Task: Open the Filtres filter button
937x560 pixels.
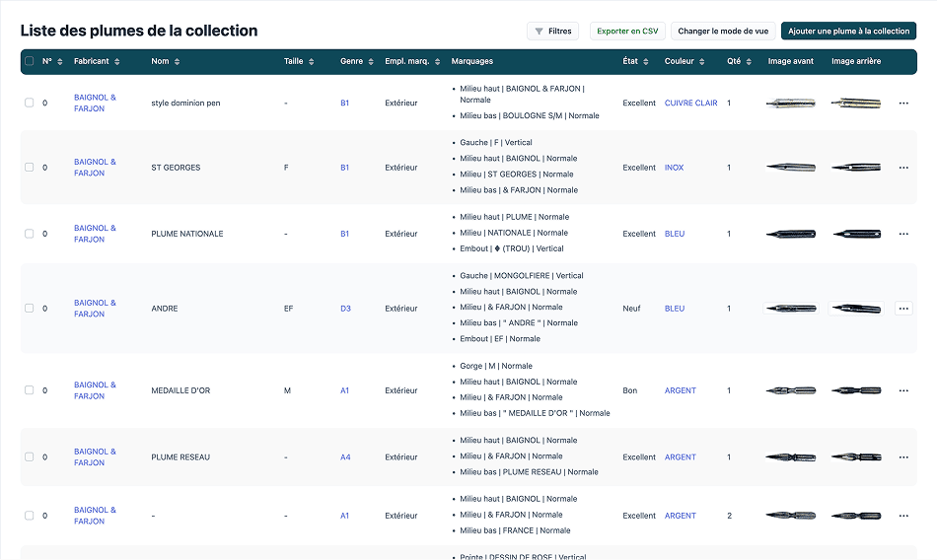Action: point(552,32)
